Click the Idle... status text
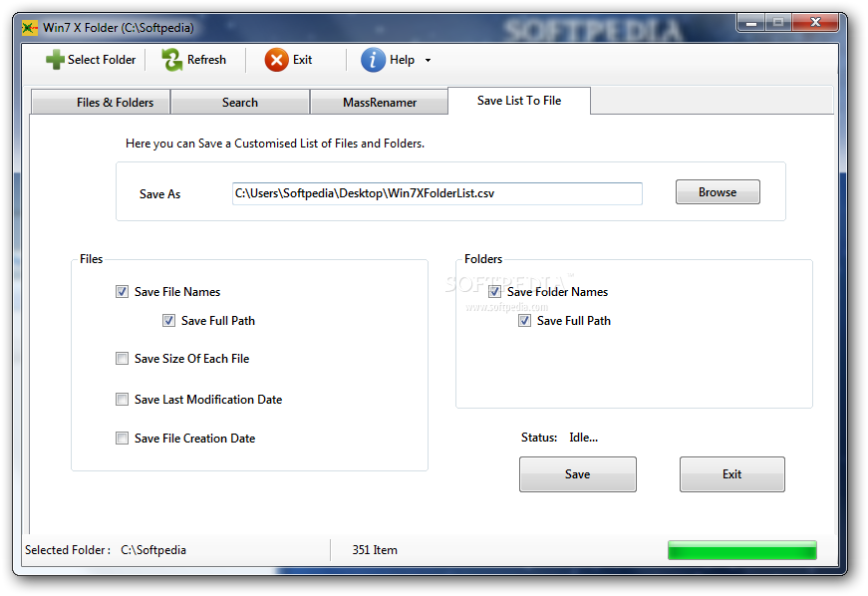Viewport: 868px width, 596px height. (x=583, y=438)
